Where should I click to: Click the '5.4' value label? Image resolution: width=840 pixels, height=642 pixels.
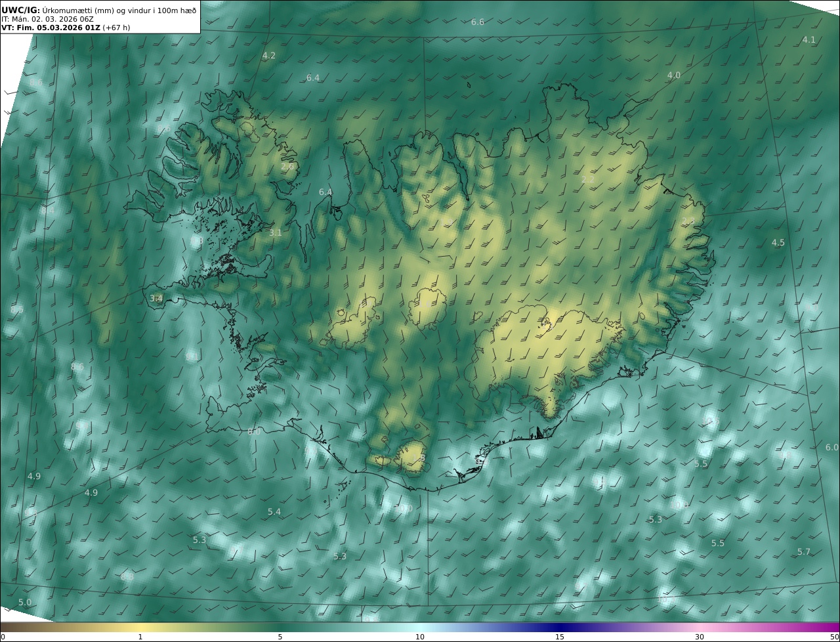tap(274, 512)
